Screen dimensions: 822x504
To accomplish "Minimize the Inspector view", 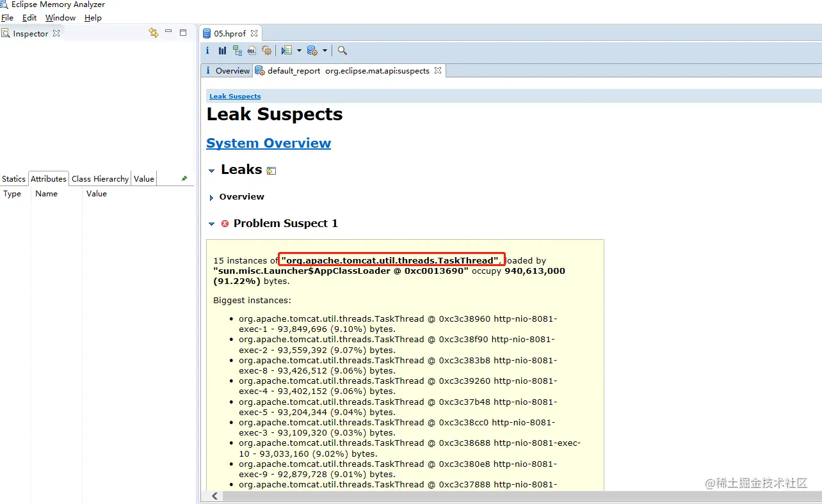I will (x=168, y=32).
